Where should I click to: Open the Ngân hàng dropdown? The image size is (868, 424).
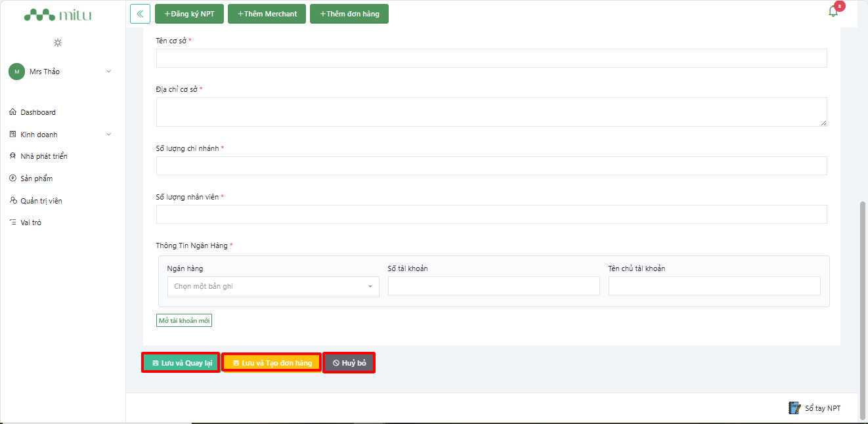pyautogui.click(x=273, y=287)
